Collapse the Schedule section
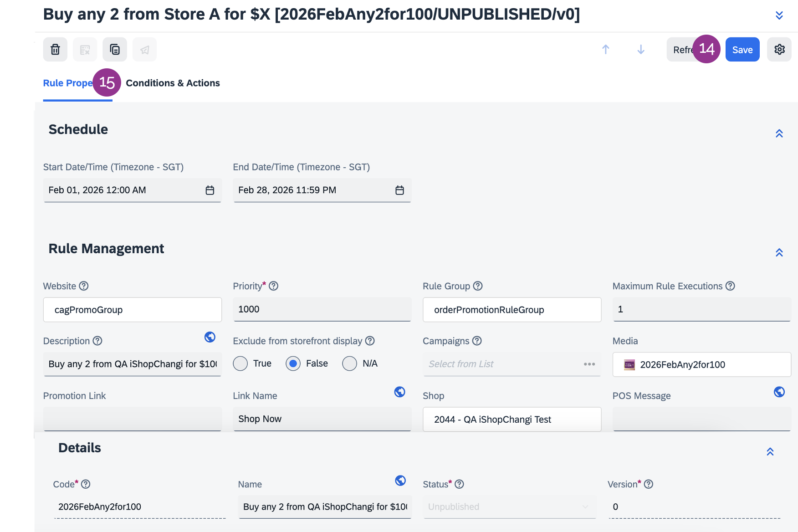This screenshot has height=532, width=798. coord(779,133)
